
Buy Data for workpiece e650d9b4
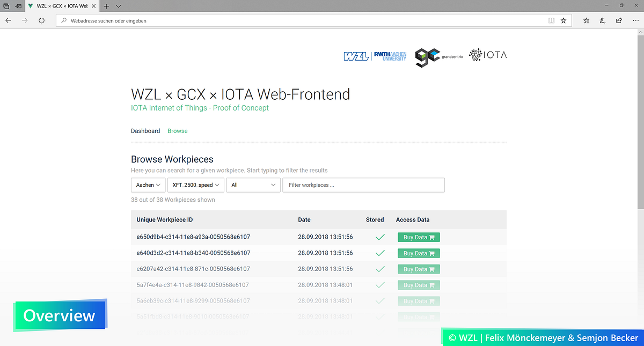[x=419, y=237]
